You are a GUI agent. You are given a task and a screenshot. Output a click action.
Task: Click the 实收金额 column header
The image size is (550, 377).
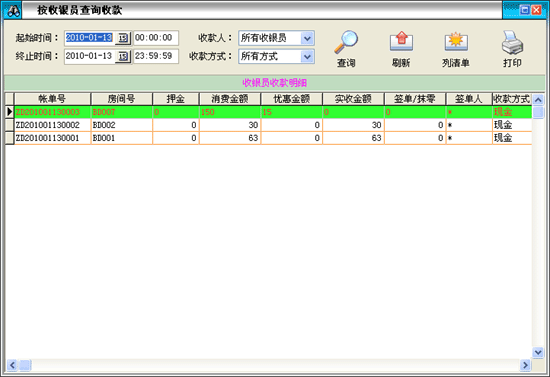[353, 99]
